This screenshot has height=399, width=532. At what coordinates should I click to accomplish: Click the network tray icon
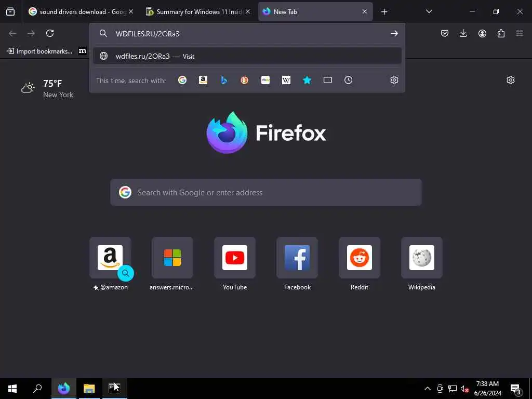click(453, 389)
